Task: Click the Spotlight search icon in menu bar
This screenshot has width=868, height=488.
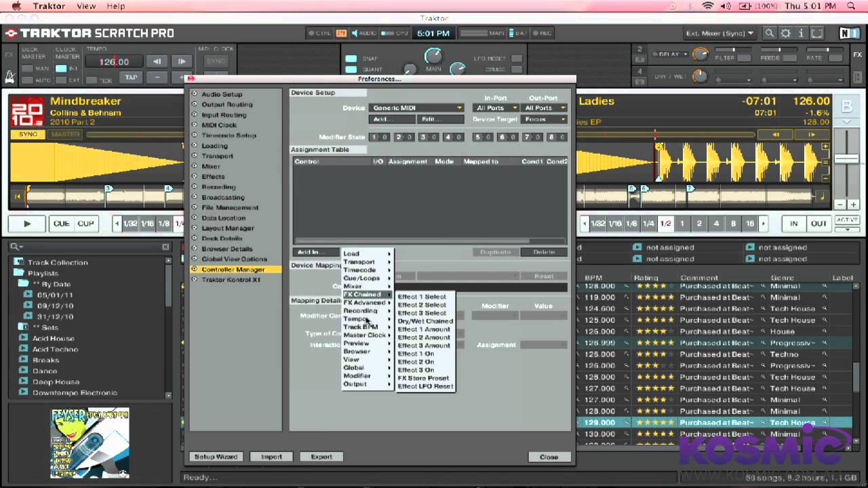Action: [x=852, y=6]
